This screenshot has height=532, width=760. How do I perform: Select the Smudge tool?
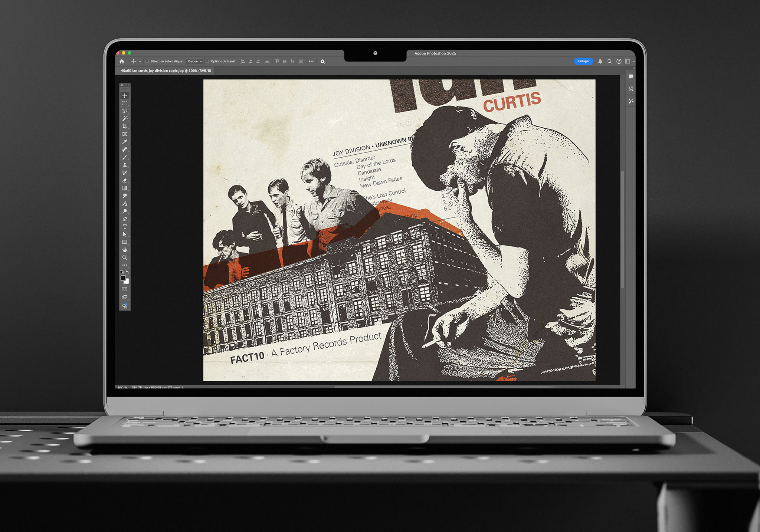[125, 196]
